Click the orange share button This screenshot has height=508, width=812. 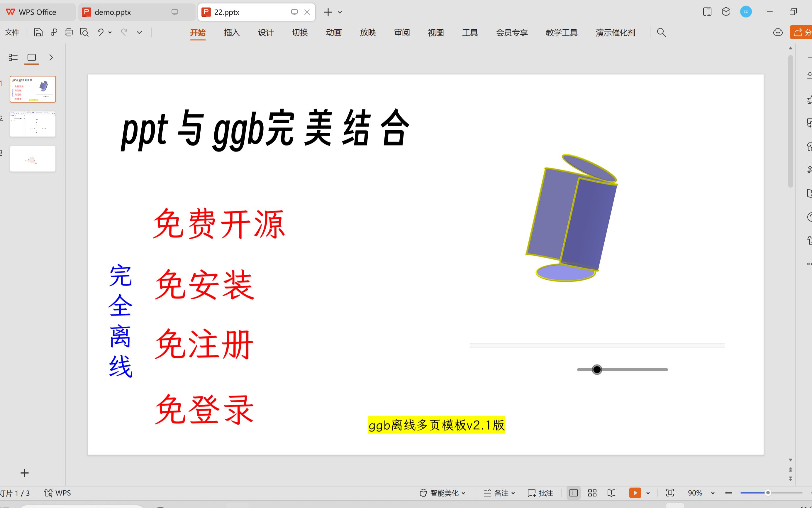(801, 32)
